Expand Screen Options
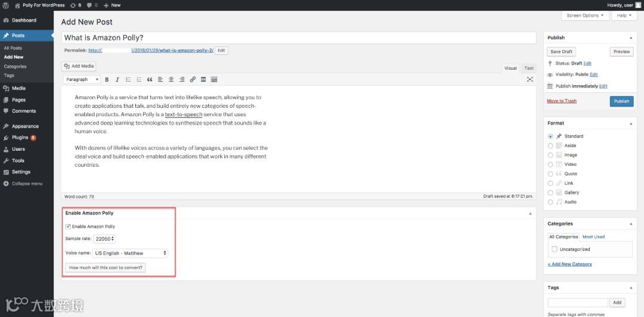This screenshot has width=644, height=317. [x=585, y=15]
